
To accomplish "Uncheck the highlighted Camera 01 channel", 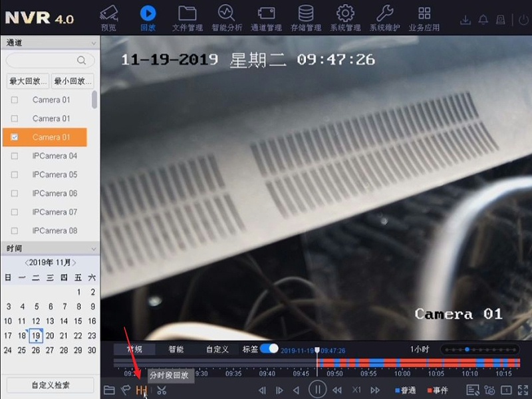I will (15, 137).
